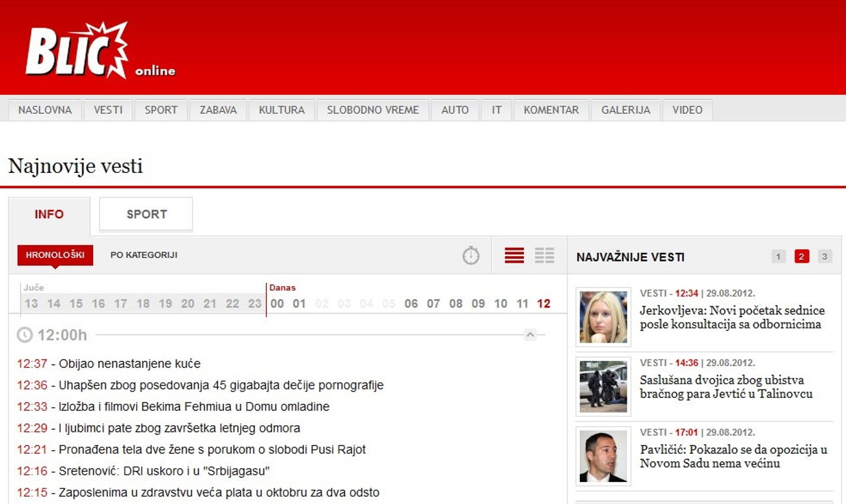
Task: Switch to the SPORT tab
Action: pos(145,213)
